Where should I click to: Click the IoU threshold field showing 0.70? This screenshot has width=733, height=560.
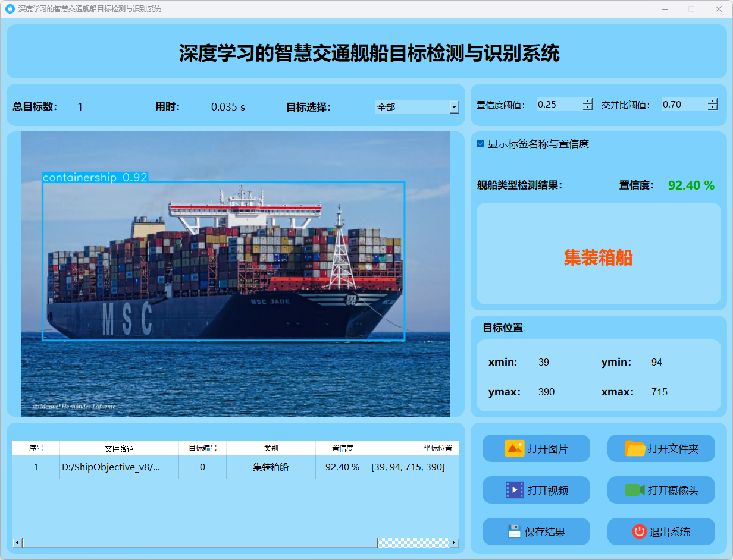coord(683,105)
